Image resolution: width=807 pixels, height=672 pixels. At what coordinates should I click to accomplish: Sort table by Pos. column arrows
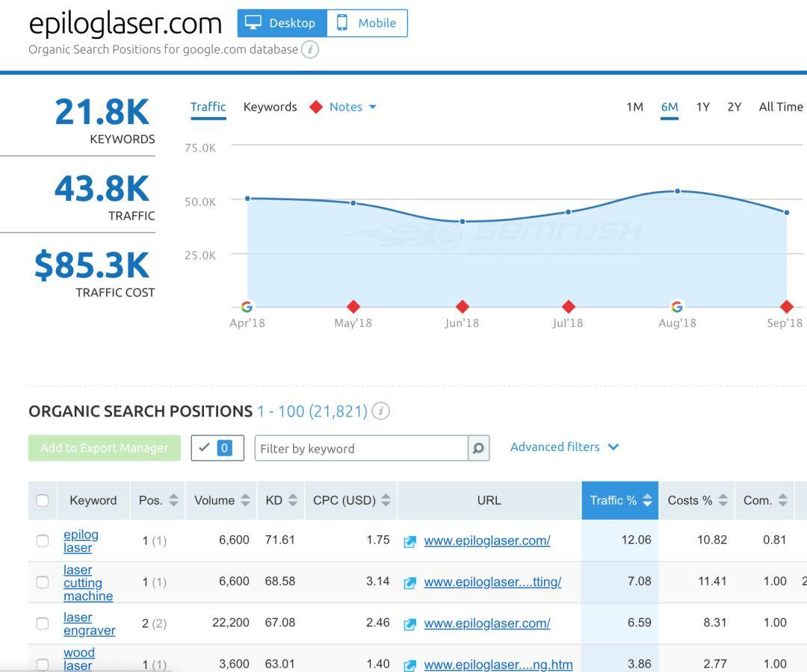tap(173, 500)
